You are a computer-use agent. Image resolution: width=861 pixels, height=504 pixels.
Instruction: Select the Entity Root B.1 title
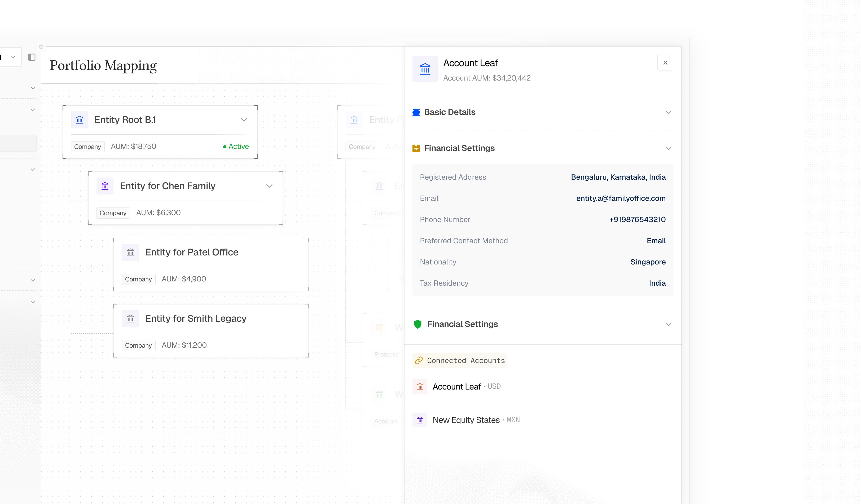coord(125,120)
